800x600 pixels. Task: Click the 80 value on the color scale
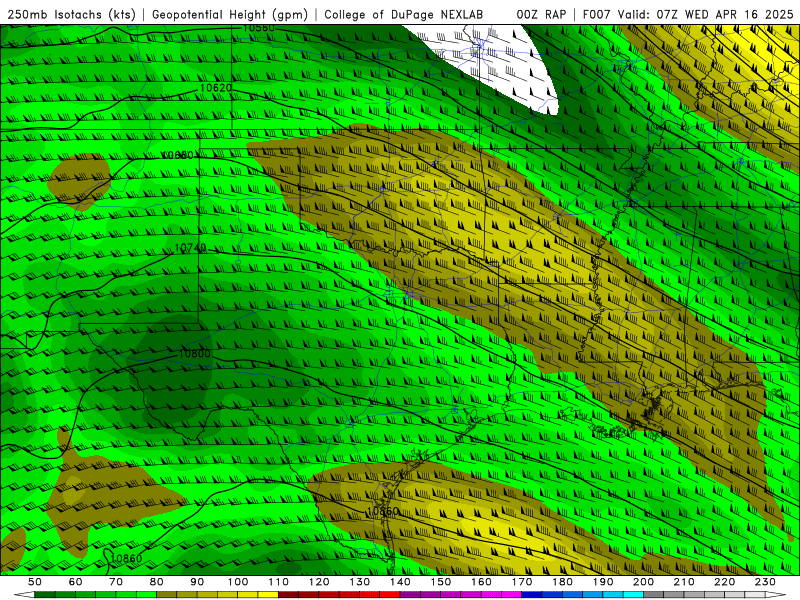(x=157, y=582)
